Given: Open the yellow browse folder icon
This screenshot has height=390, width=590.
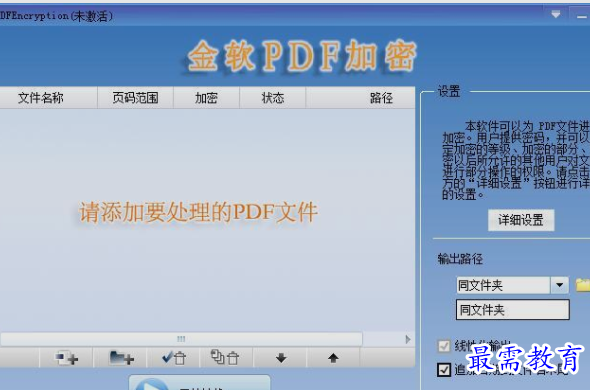Looking at the screenshot, I should click(x=583, y=285).
